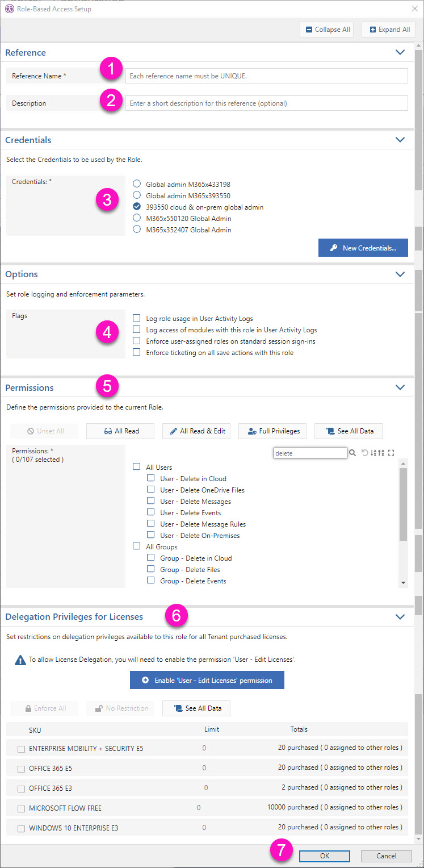Click the warning triangle icon in License Delegation
424x868 pixels.
pos(20,660)
